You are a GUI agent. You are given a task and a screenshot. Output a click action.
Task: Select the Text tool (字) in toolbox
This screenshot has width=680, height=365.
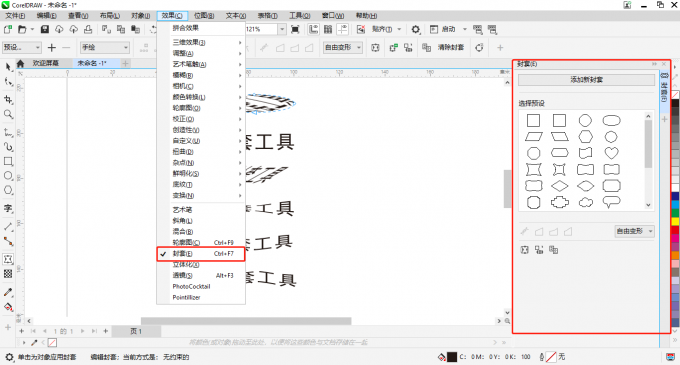[8, 209]
